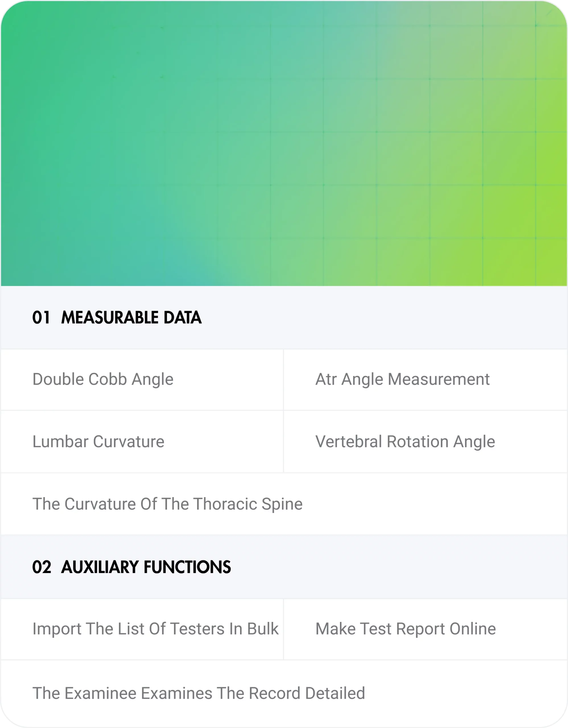This screenshot has height=728, width=568.
Task: Select The Curvature Of The Thoracic Spine
Action: tap(167, 504)
